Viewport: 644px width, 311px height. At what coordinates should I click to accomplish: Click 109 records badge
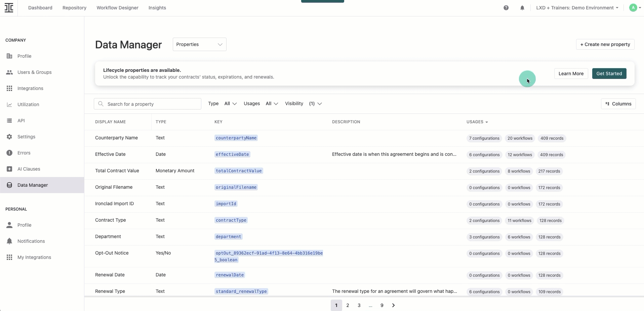point(550,292)
